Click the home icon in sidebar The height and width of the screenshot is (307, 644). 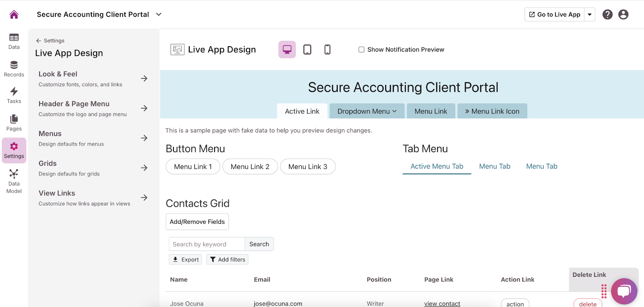[14, 14]
